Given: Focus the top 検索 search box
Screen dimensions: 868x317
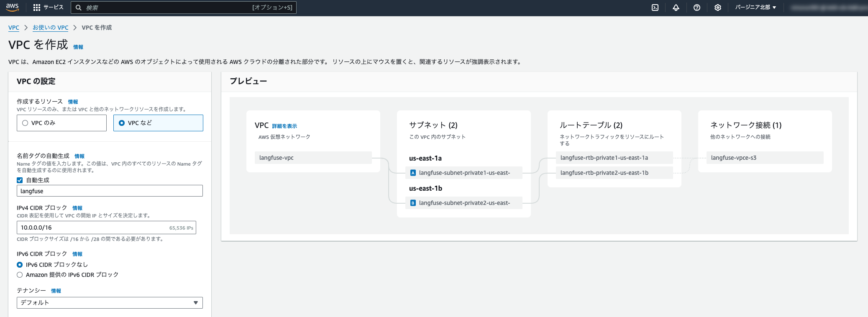Looking at the screenshot, I should coord(184,8).
